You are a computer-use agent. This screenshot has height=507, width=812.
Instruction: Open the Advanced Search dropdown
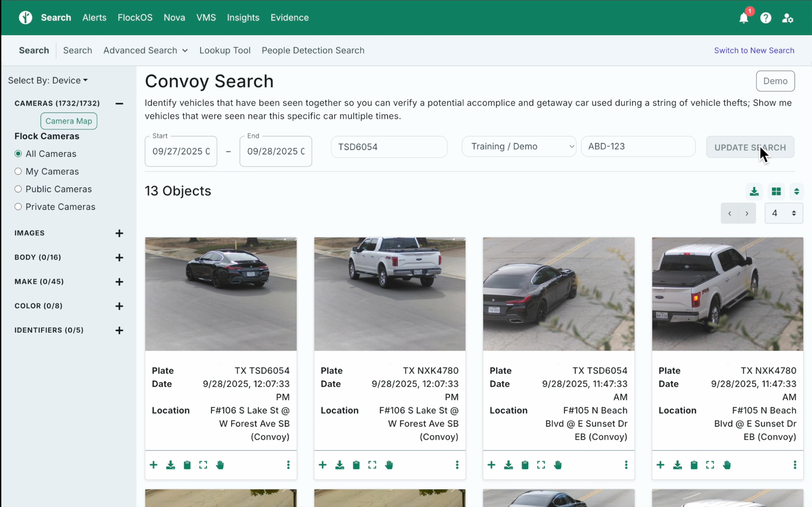(x=146, y=50)
